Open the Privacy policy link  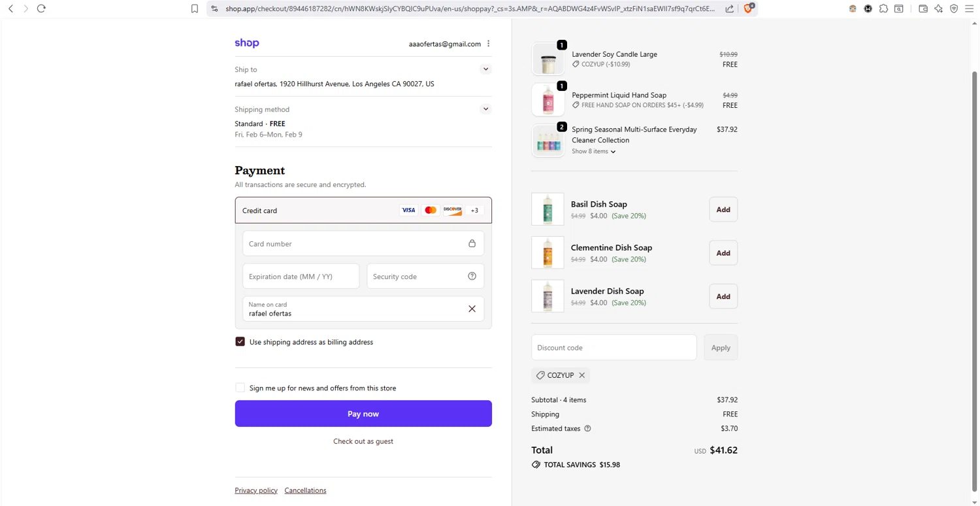[256, 490]
